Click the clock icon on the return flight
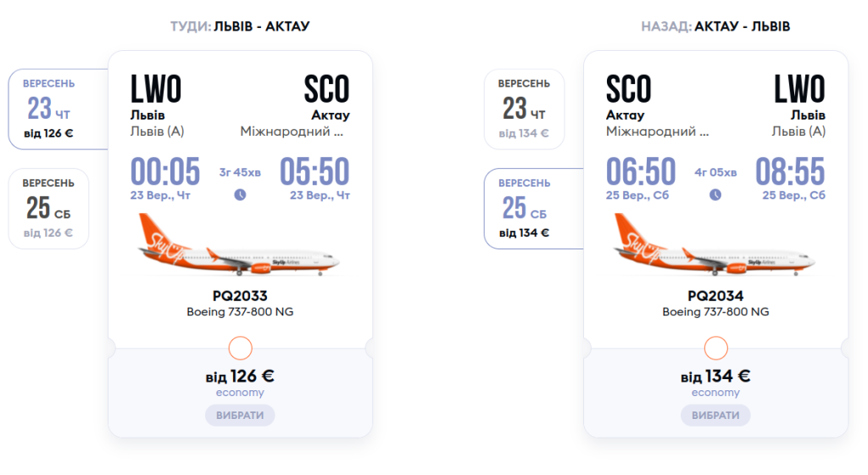Viewport: 868px width, 475px height. click(x=715, y=194)
